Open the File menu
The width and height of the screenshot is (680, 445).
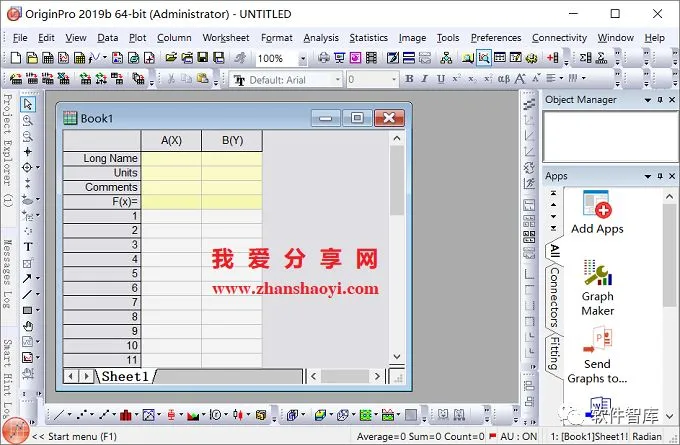coord(20,38)
